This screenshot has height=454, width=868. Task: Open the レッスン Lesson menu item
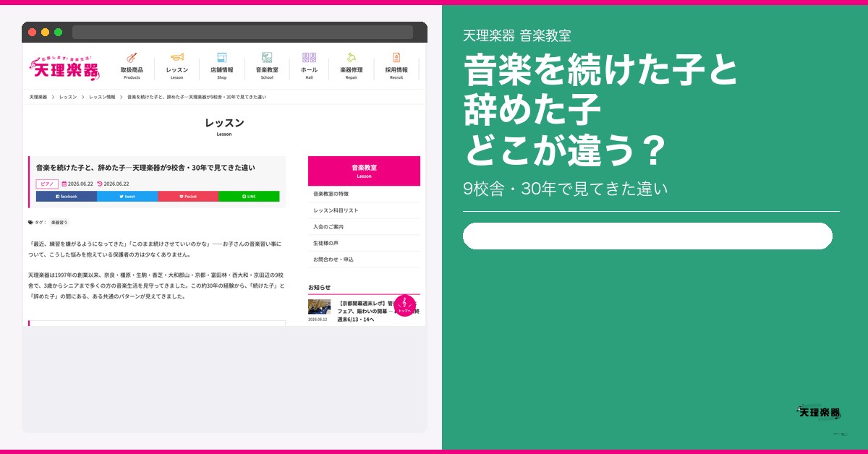177,67
